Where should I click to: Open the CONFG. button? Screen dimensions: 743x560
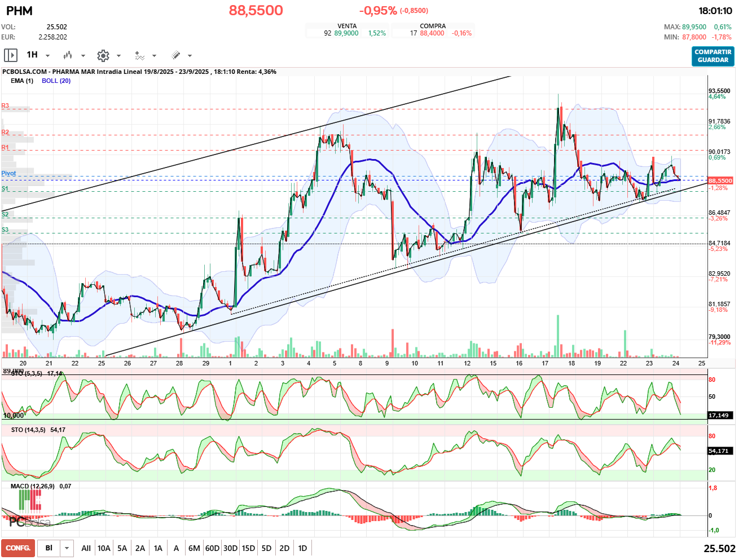pos(18,548)
